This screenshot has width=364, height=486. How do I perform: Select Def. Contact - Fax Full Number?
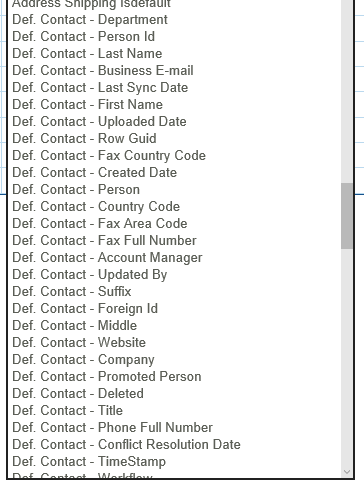point(174,241)
